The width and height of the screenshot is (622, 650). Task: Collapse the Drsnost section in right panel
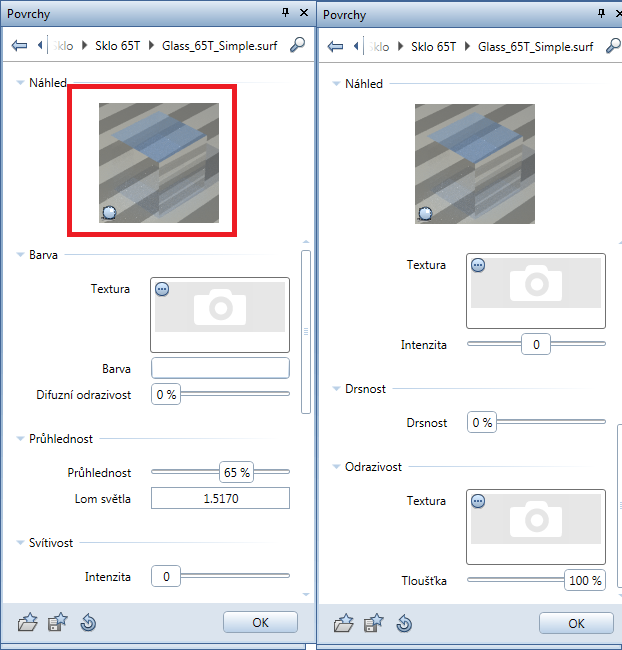coord(336,389)
